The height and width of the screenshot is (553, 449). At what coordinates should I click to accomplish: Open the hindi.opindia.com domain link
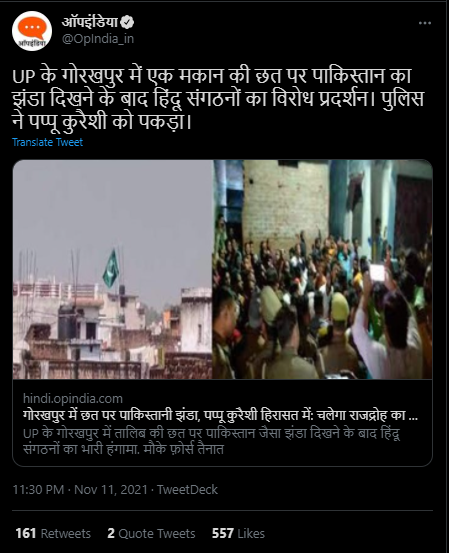(x=73, y=399)
